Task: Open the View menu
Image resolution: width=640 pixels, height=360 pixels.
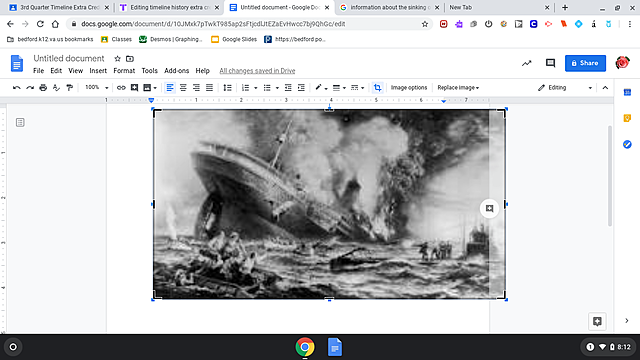Action: (x=76, y=71)
